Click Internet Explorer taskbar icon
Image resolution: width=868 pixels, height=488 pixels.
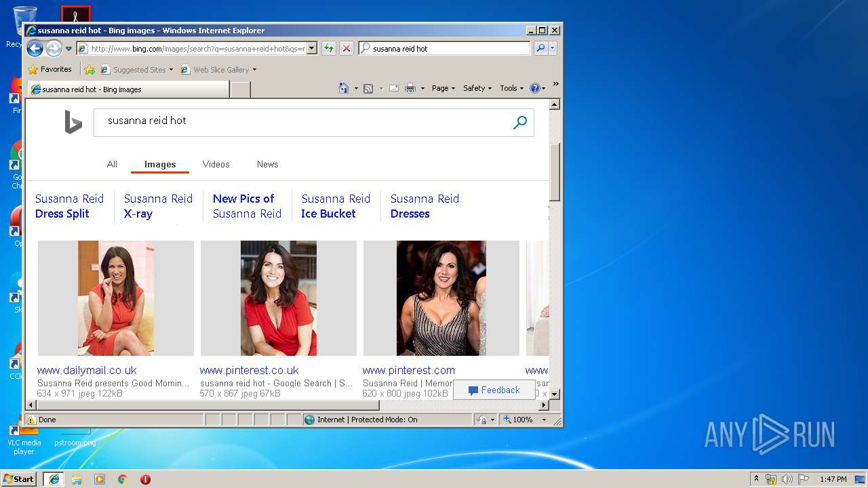tap(54, 479)
